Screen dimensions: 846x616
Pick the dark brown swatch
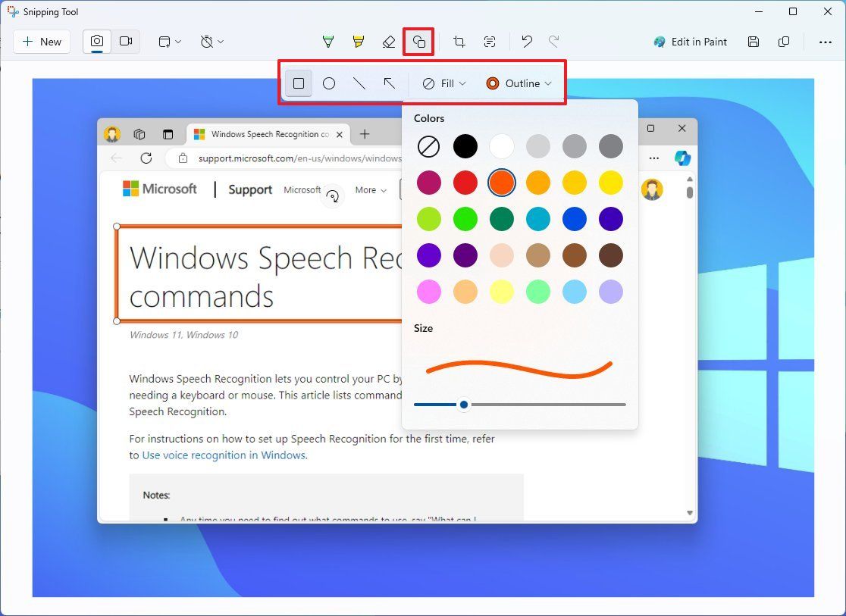coord(611,255)
